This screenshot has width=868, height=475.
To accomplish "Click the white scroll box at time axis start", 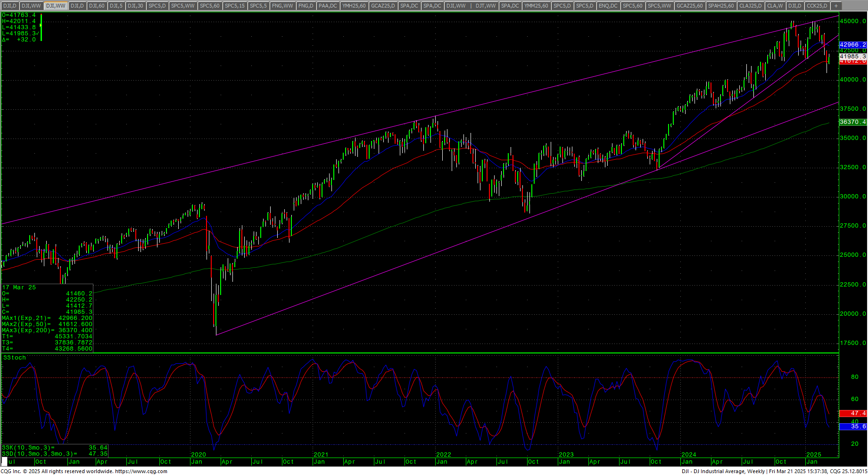I will click(5, 461).
